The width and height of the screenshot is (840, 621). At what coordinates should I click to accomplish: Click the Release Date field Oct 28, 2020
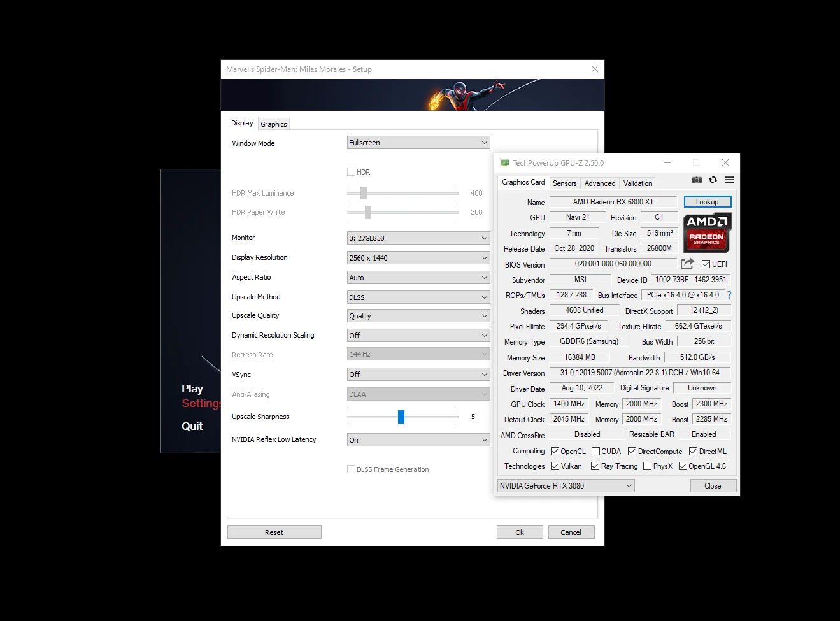[574, 248]
